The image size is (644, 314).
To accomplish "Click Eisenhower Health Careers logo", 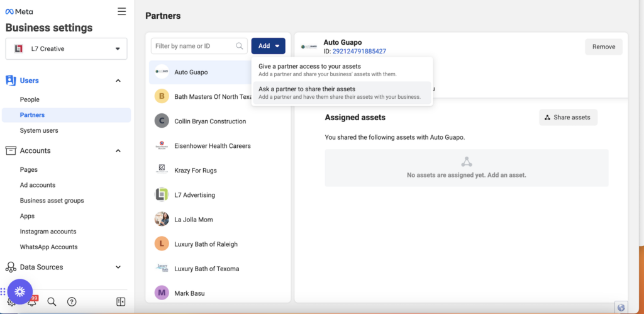I will click(x=162, y=145).
